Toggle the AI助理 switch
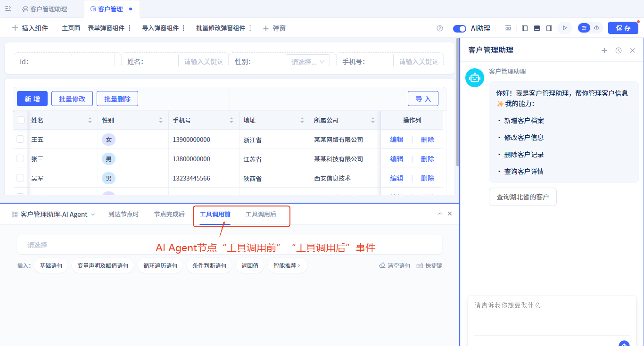The image size is (644, 346). coord(460,28)
